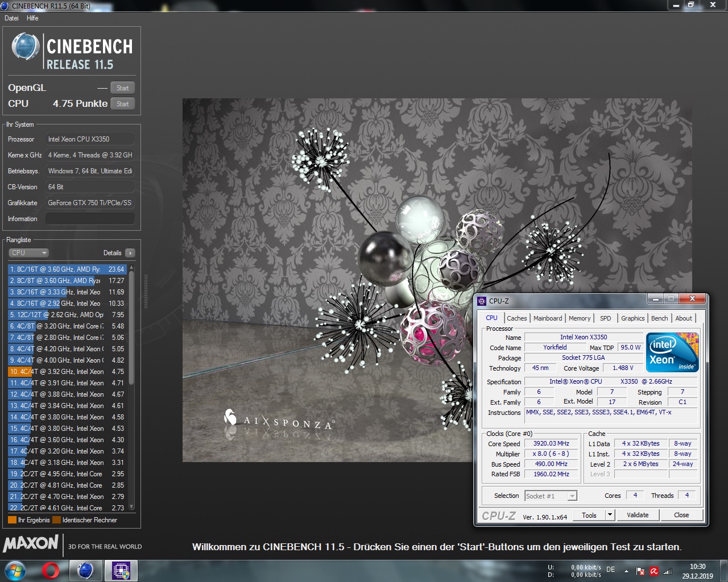
Task: Open Action Center flag icon
Action: [x=640, y=571]
